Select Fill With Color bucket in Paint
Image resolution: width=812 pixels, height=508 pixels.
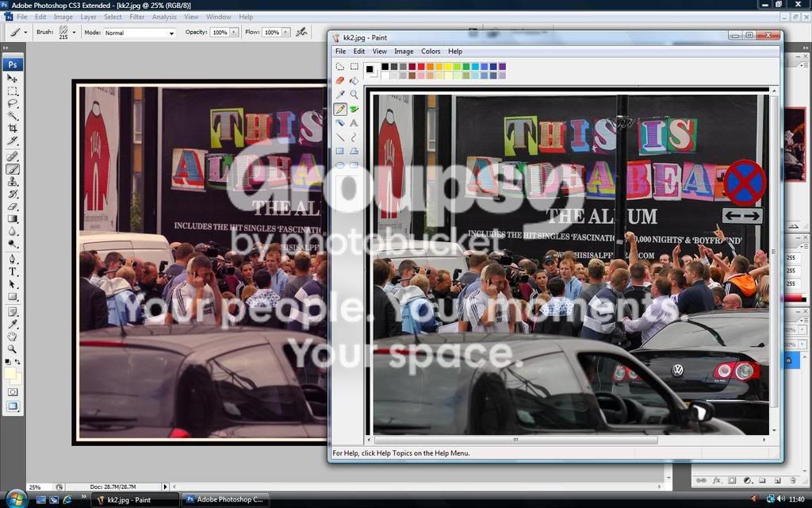[x=354, y=80]
